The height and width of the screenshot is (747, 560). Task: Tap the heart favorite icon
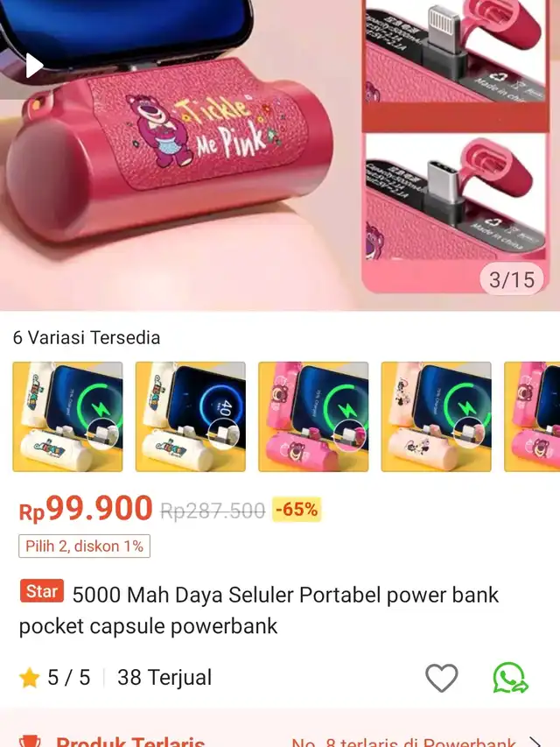(x=441, y=677)
